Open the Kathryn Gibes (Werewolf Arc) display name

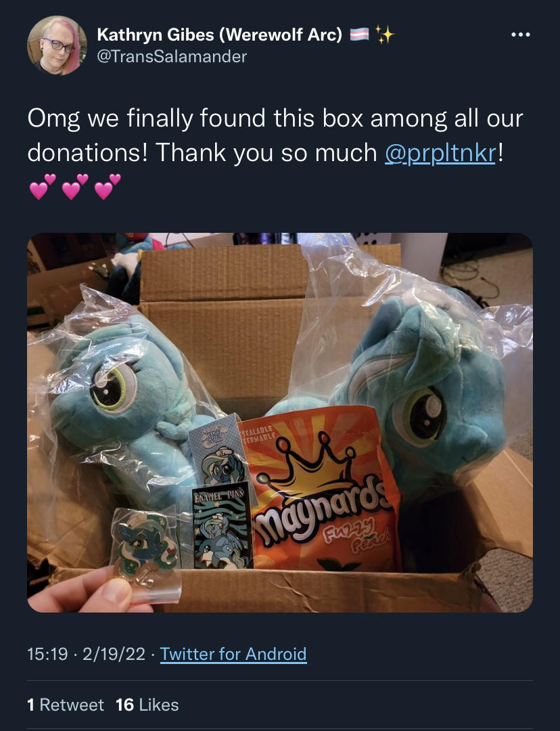[x=219, y=35]
